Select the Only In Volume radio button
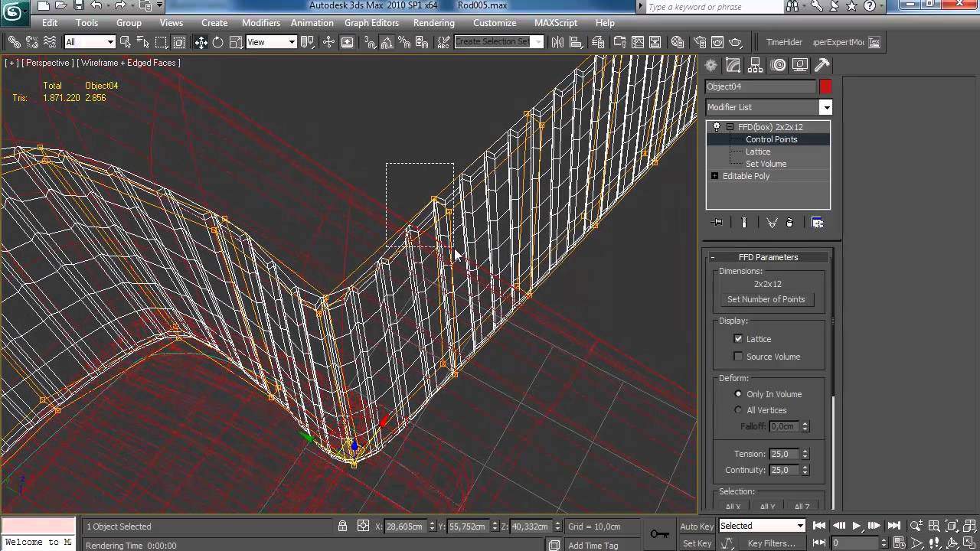Viewport: 980px width, 551px height. click(x=738, y=394)
